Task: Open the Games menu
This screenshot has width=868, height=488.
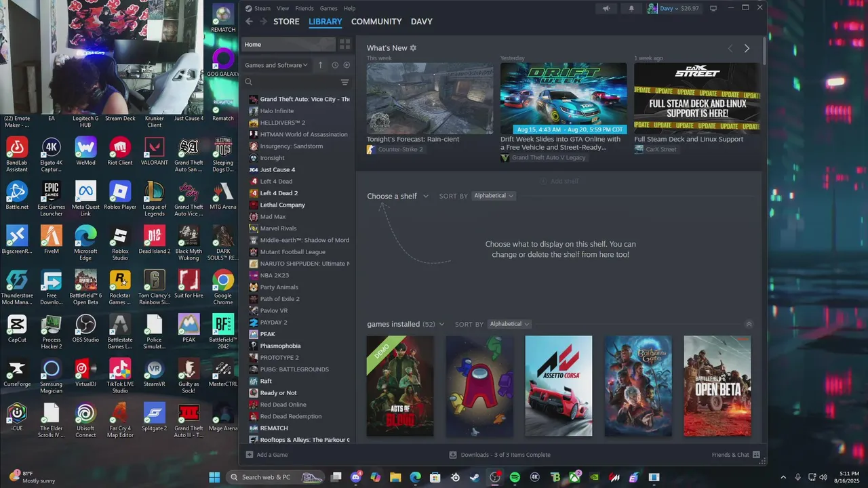Action: 329,8
